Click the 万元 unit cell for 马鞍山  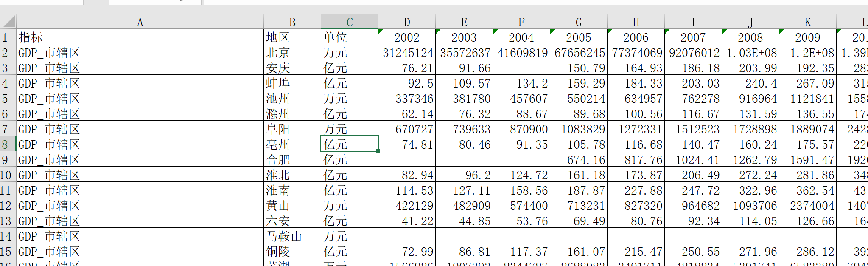click(x=350, y=236)
